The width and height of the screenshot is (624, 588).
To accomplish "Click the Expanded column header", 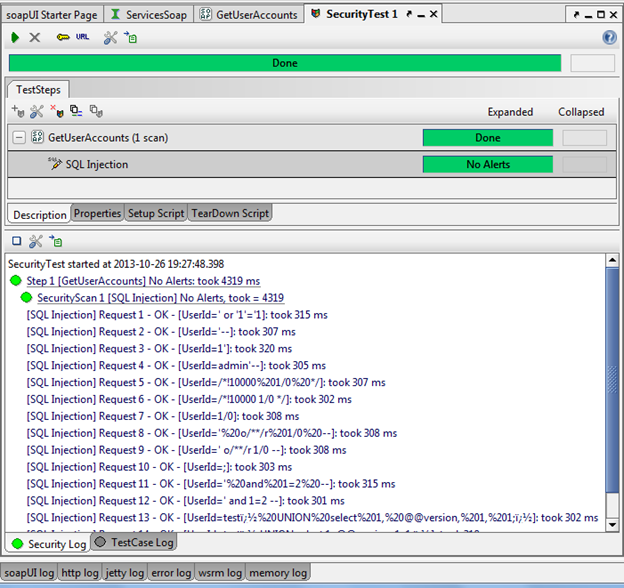I will point(510,112).
